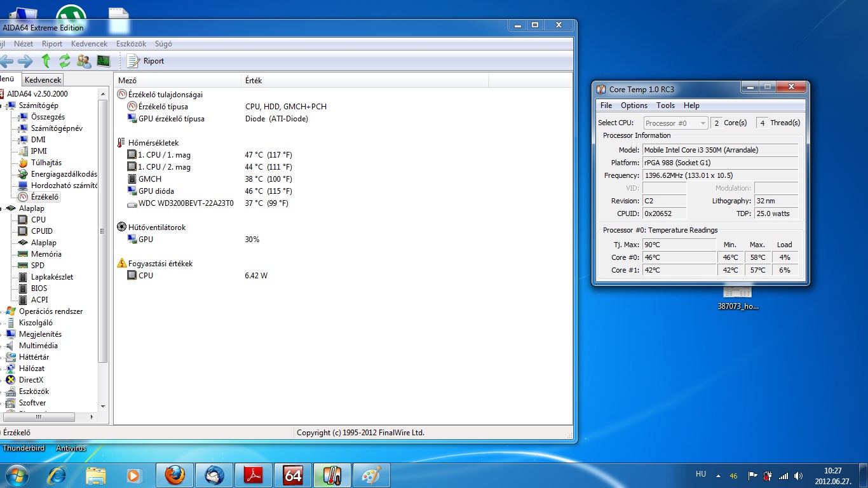Click the memory module icon beside Memória
This screenshot has height=488, width=868.
24,254
